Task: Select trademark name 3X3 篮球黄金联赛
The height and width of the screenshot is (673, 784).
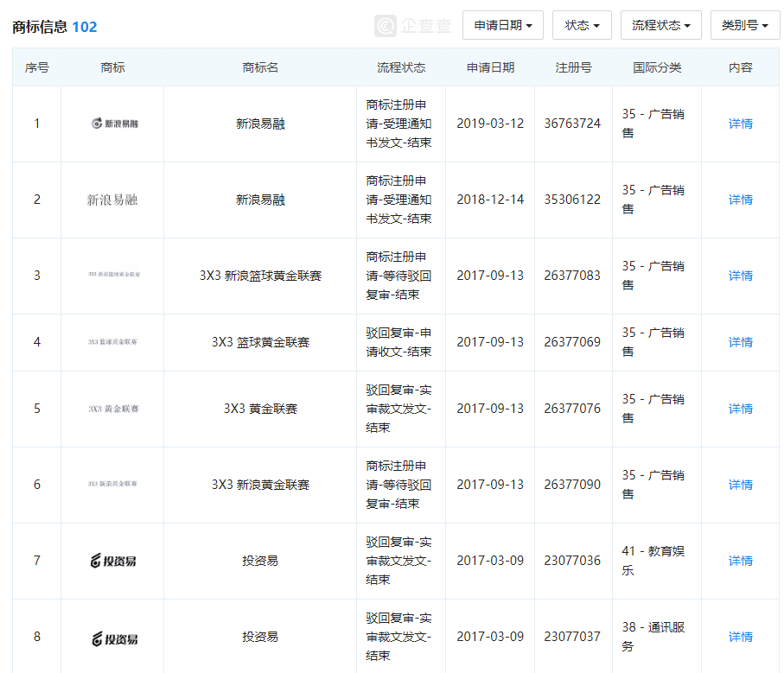Action: tap(260, 342)
